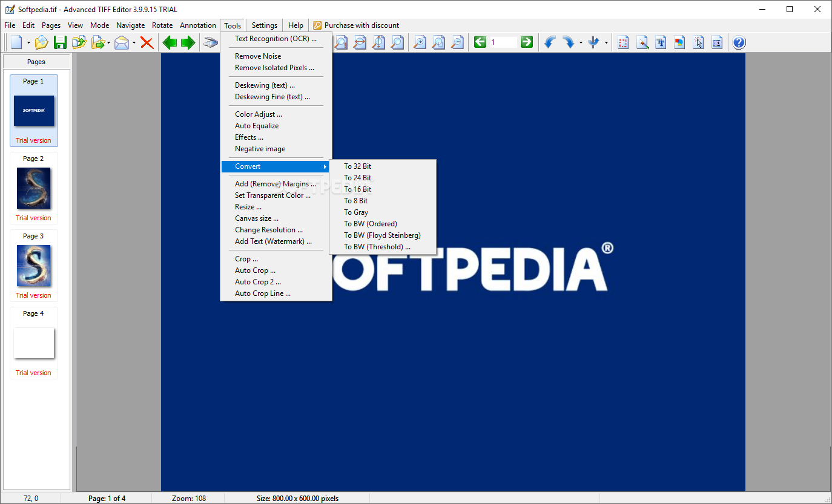Go to previous page with green left arrow

[170, 42]
